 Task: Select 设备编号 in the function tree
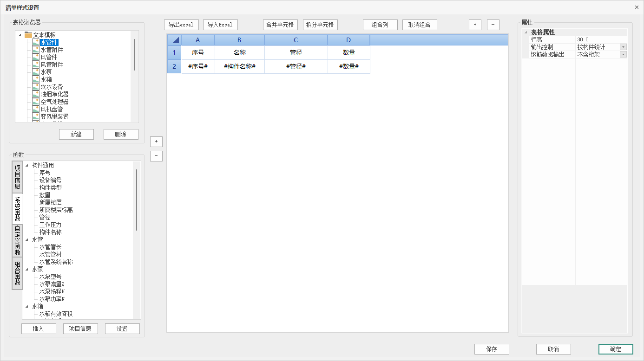(50, 180)
